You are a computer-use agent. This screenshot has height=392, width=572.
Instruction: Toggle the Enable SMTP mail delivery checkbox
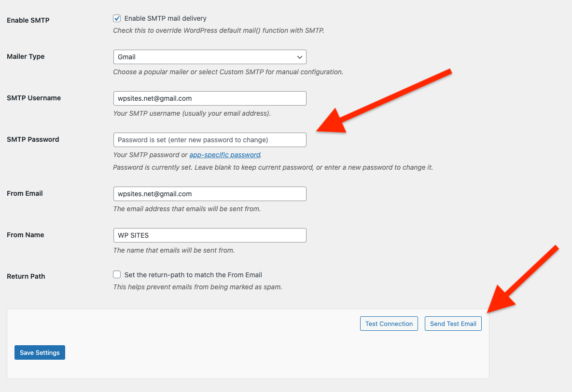pos(117,18)
